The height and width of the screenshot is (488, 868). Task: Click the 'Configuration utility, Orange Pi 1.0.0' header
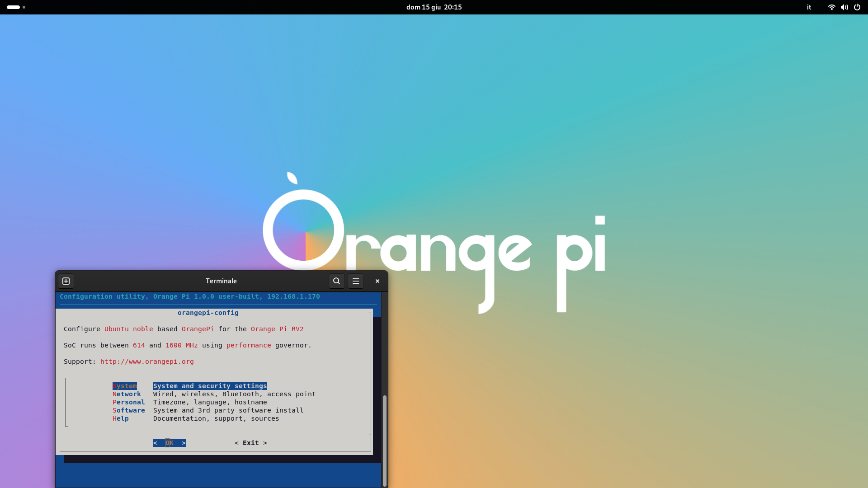tap(137, 296)
